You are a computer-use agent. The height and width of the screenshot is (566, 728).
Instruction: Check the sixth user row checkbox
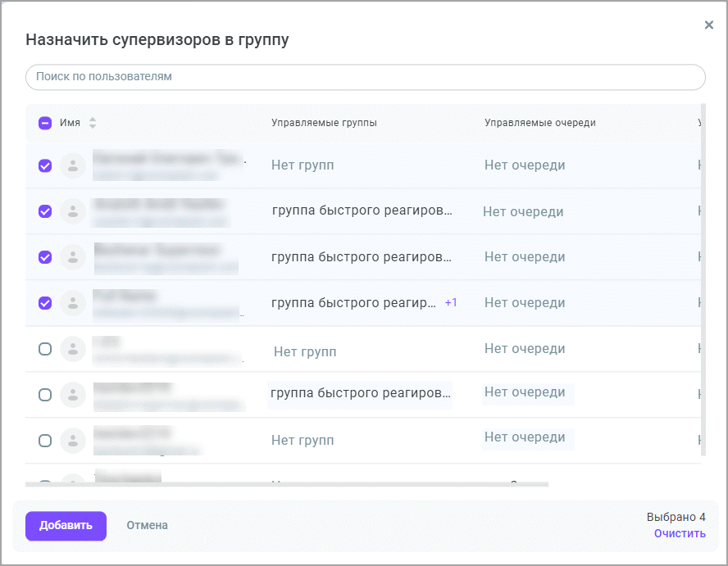[x=45, y=395]
